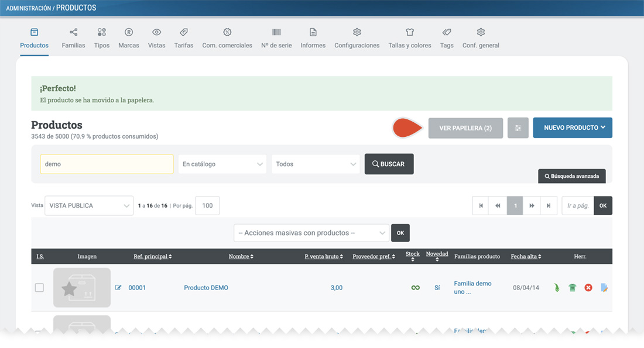Open the Nuevo Producto dropdown button

(x=573, y=128)
